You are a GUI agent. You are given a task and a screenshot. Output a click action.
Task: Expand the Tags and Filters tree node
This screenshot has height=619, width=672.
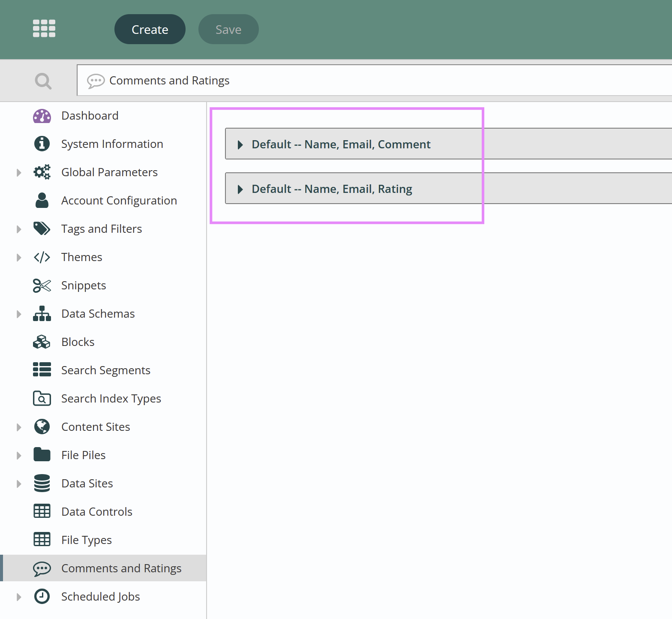[19, 229]
